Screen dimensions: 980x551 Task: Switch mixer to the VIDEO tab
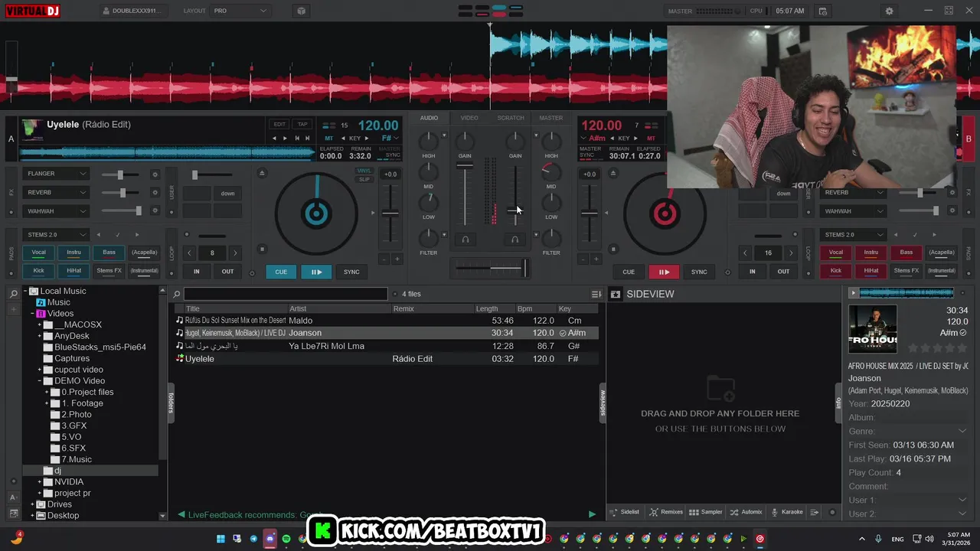469,118
